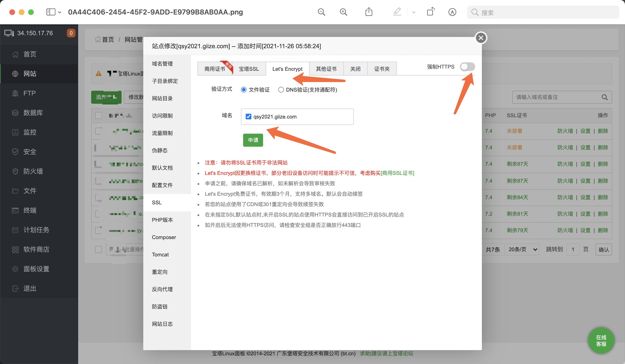Click the circled annotate pen icon
Viewport: 625px width, 364px height.
click(x=452, y=12)
